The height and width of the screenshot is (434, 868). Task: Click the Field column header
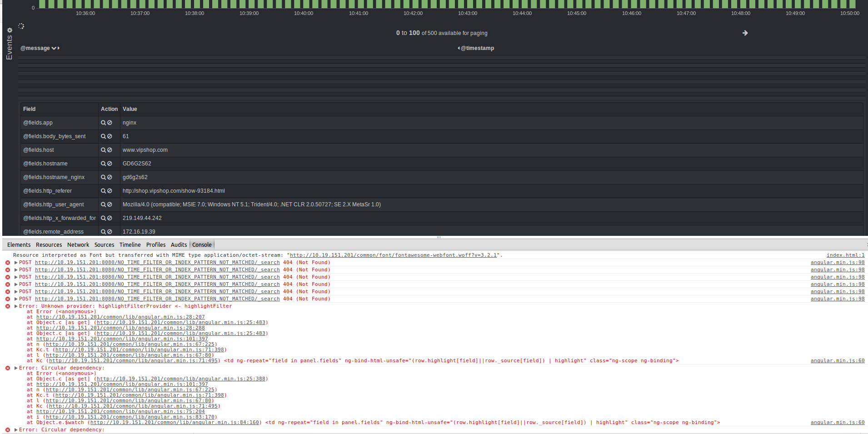30,109
